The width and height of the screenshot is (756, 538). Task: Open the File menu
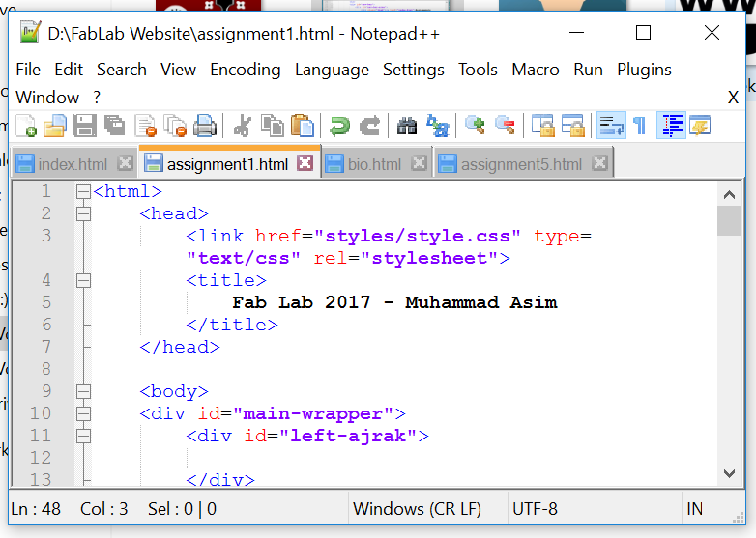click(28, 70)
